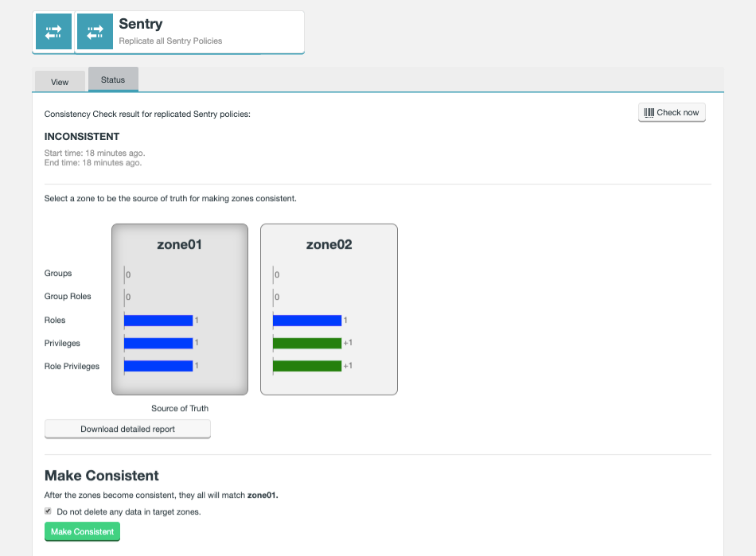Click zone02's green Privileges bar

[x=307, y=343]
